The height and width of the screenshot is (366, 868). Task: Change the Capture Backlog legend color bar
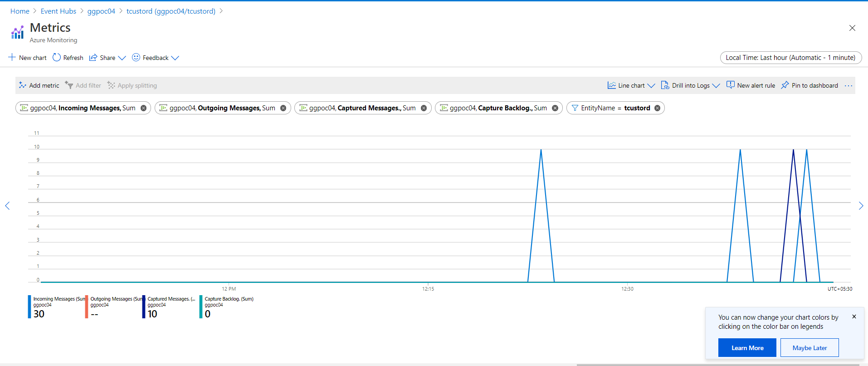click(201, 307)
